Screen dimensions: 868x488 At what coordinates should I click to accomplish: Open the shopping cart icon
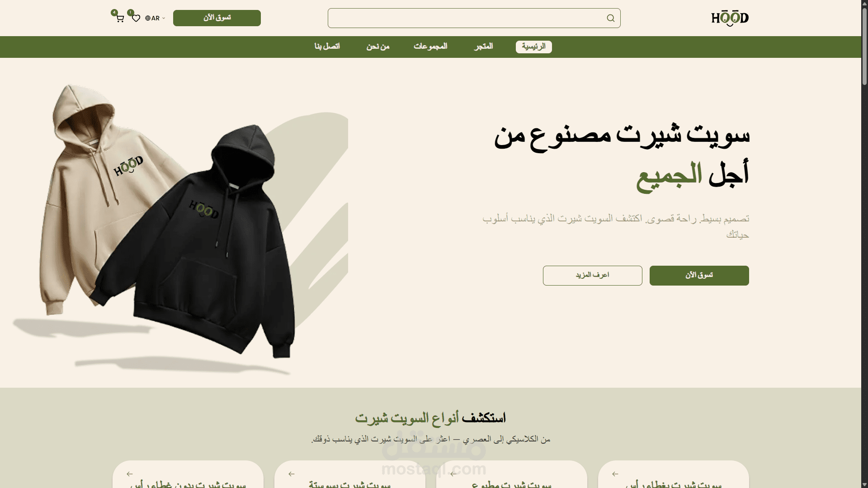pyautogui.click(x=120, y=19)
